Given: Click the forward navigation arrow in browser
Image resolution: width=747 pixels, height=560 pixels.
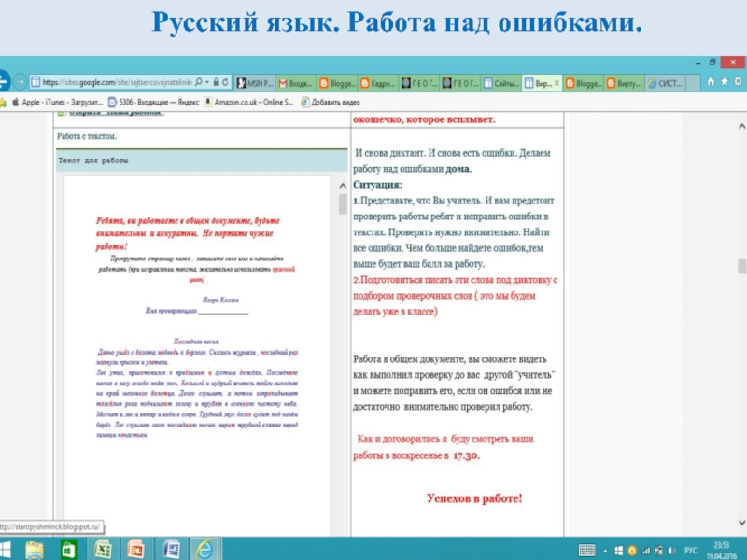Looking at the screenshot, I should click(x=20, y=82).
